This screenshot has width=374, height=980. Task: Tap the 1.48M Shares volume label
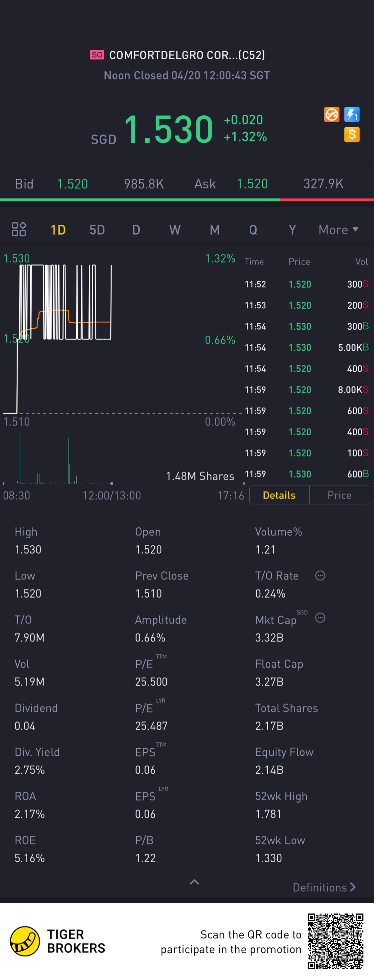pos(200,476)
